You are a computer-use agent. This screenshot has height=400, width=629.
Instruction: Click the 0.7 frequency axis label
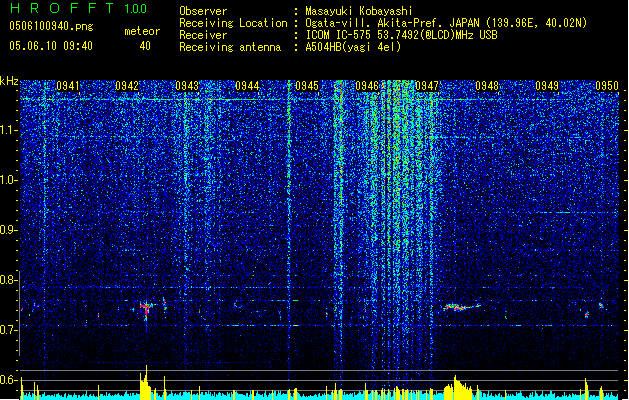pos(8,330)
